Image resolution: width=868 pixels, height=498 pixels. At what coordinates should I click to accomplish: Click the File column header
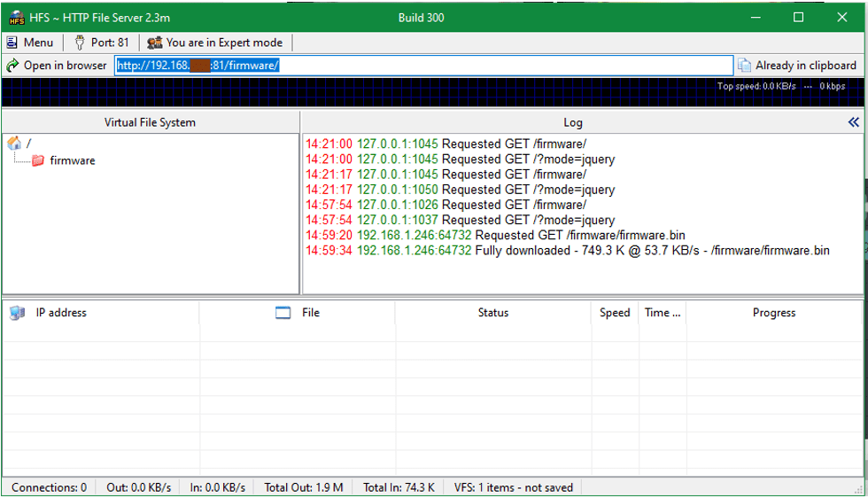(x=310, y=313)
